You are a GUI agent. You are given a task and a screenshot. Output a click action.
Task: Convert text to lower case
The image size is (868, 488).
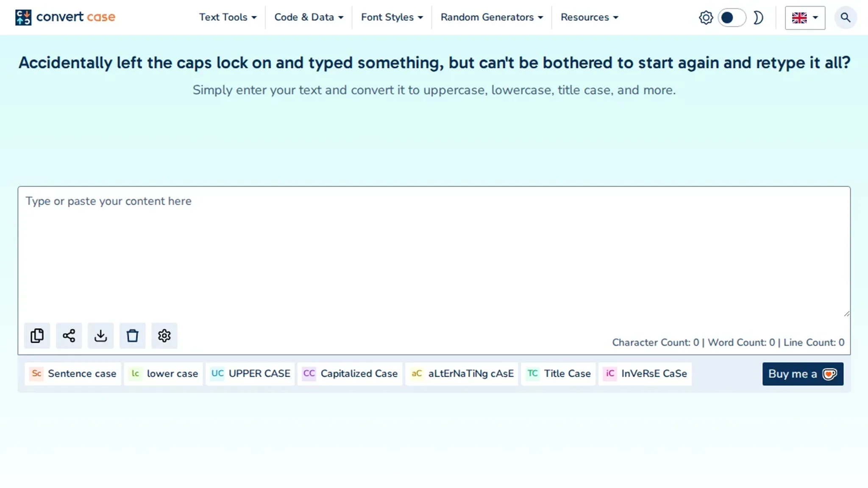163,374
